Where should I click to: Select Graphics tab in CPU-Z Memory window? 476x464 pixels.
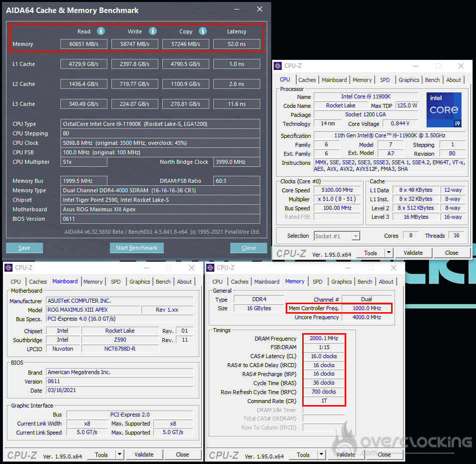pyautogui.click(x=342, y=282)
